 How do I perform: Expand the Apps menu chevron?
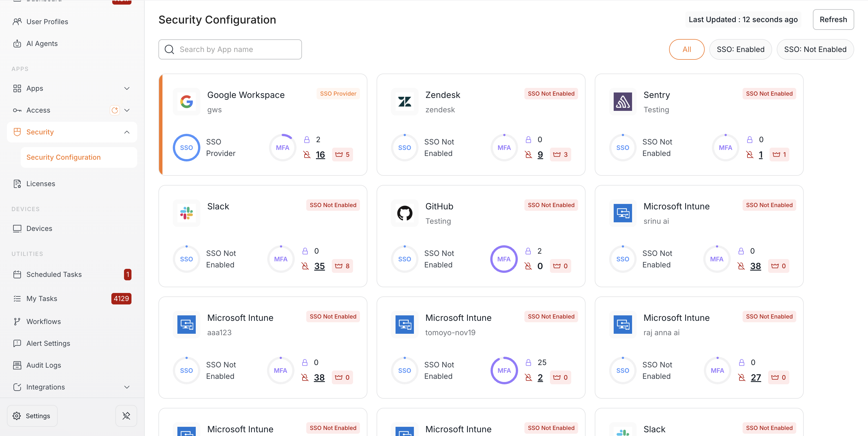point(127,88)
